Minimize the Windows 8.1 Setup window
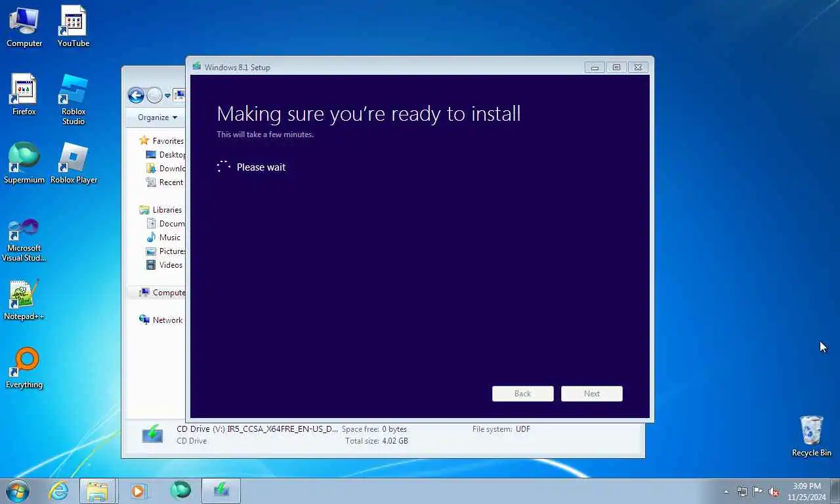840x504 pixels. (x=595, y=67)
